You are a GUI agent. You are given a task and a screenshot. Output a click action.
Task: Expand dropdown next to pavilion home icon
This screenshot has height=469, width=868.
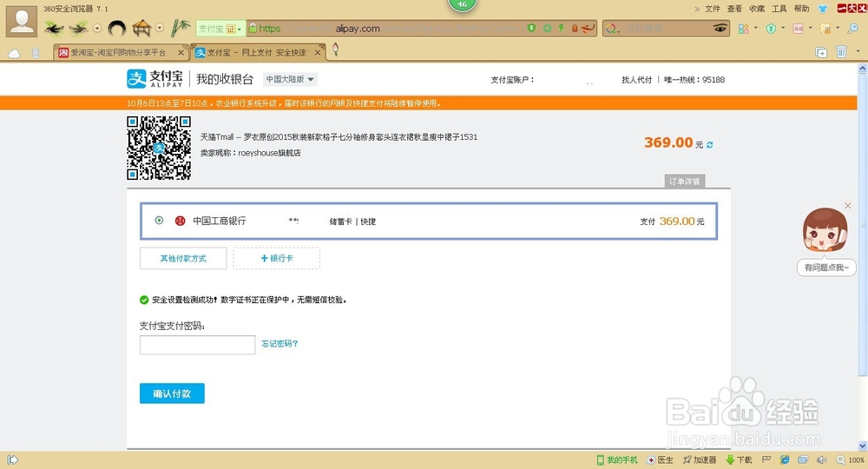point(160,28)
